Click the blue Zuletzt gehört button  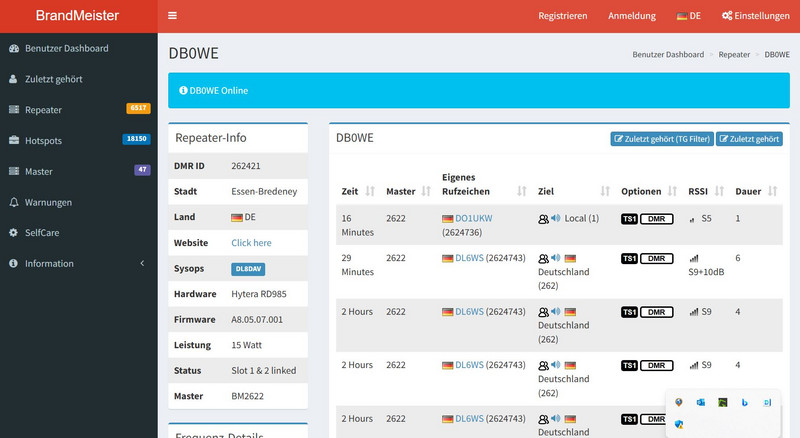(749, 139)
